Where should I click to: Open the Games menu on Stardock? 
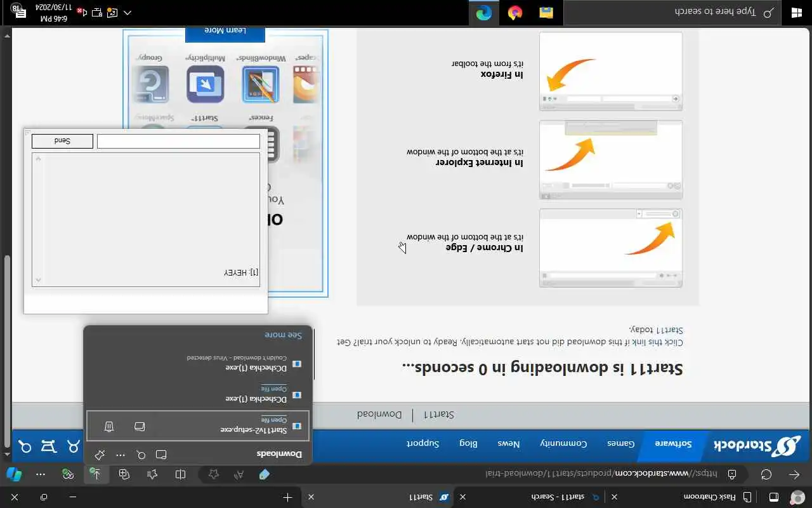coord(621,444)
